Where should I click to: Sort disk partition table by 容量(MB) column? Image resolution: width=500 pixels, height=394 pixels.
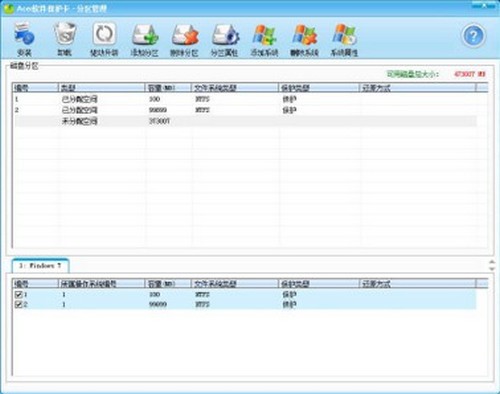coord(168,88)
